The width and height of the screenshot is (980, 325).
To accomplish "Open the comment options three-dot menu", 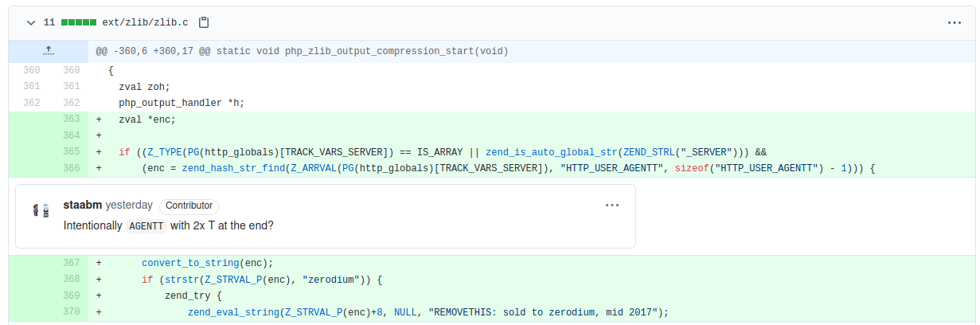I will [611, 205].
